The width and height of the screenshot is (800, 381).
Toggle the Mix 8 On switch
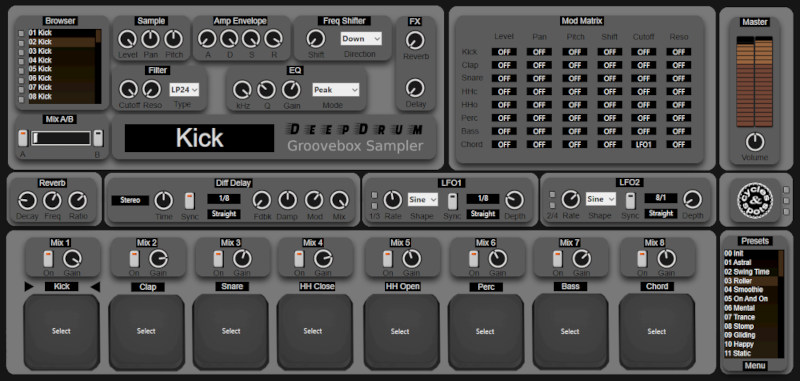pyautogui.click(x=642, y=259)
